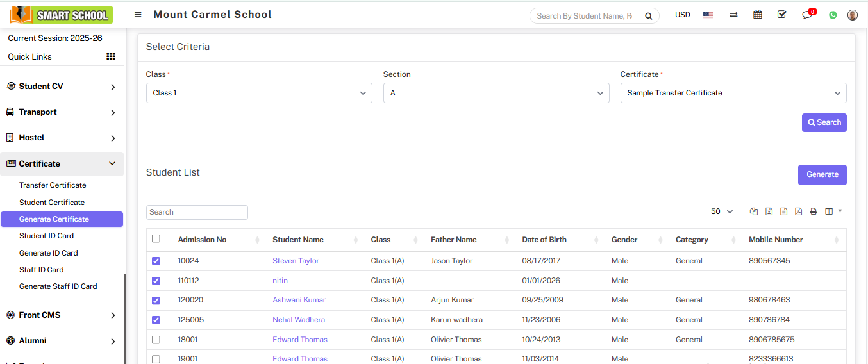Viewport: 868px width, 364px height.
Task: Open the Class dropdown
Action: click(x=259, y=93)
